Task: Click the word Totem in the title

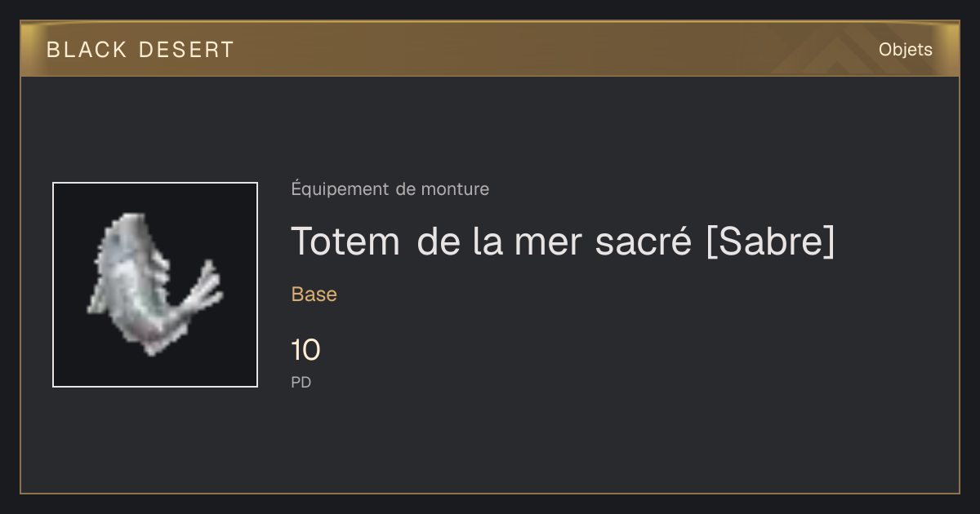Action: coord(345,241)
